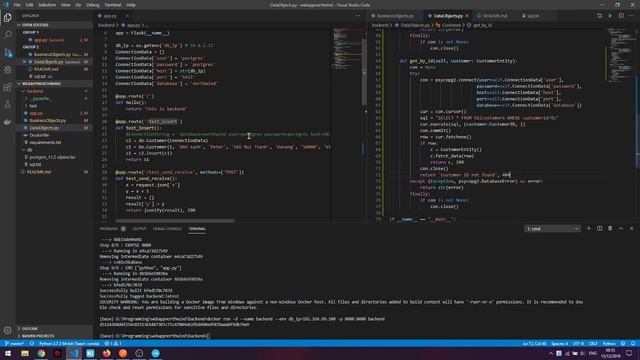Create a new terminal with plus icon
This screenshot has height=360, width=640.
point(589,229)
